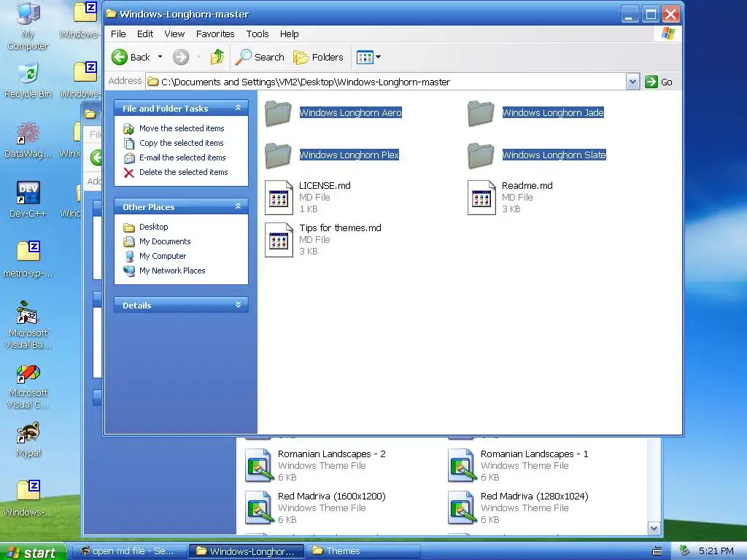Expand the Details panel

(x=239, y=305)
